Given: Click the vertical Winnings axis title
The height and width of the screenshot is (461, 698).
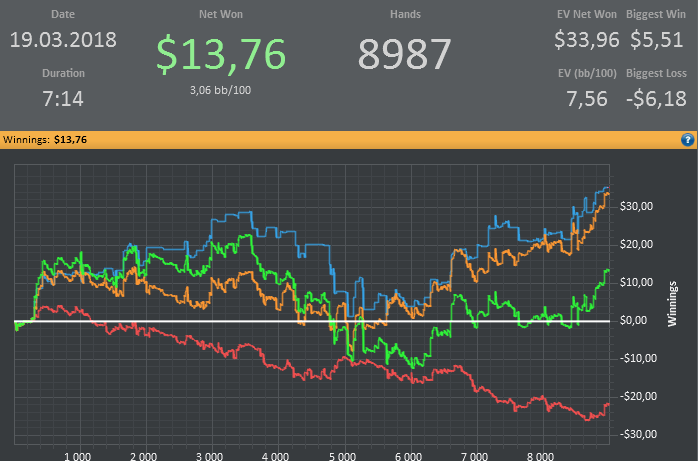Looking at the screenshot, I should (672, 304).
